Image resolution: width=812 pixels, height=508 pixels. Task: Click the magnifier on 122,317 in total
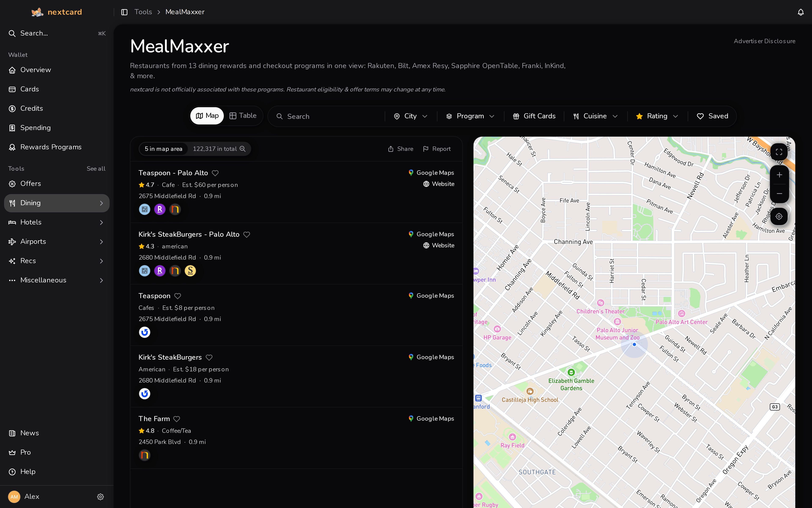243,149
